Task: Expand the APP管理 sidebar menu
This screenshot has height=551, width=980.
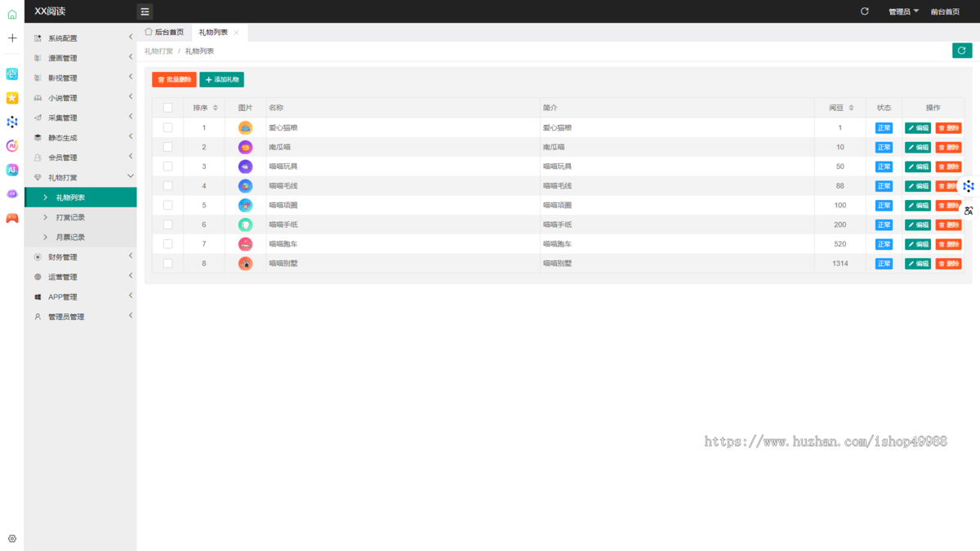Action: coord(80,297)
